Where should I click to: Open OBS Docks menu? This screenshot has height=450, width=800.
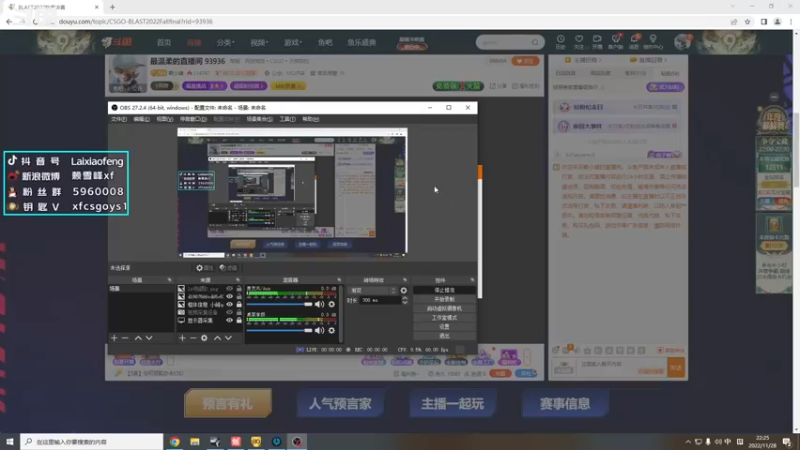click(193, 119)
